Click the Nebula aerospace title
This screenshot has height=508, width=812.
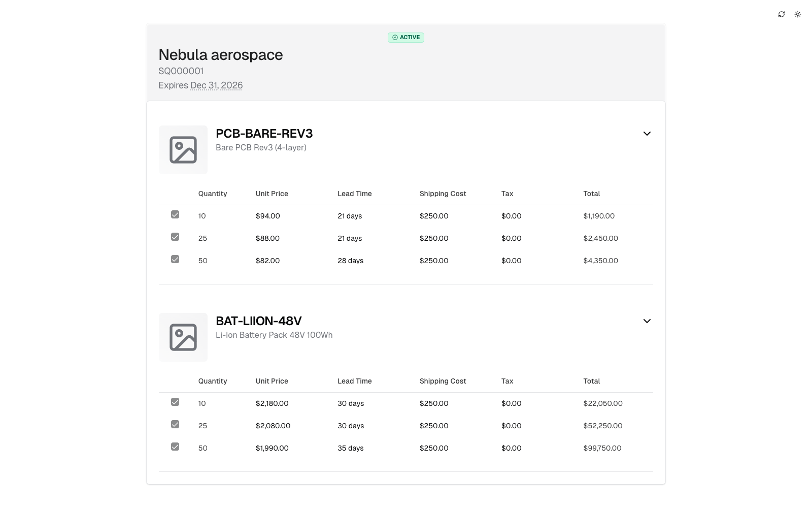(221, 55)
